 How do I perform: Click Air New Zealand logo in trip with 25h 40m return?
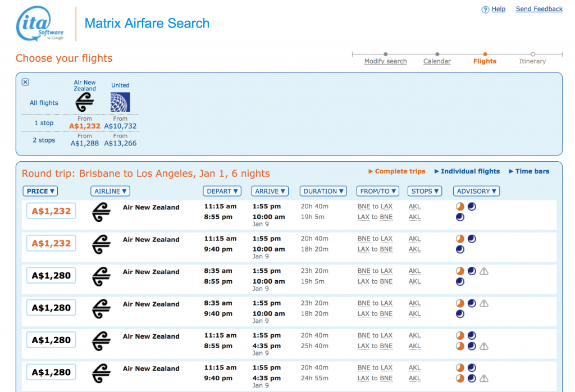coord(101,341)
